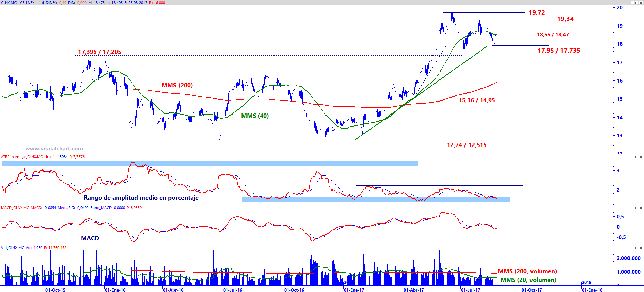The width and height of the screenshot is (644, 292).
Task: Minimize the ATRPorcentaje indicator panel
Action: pos(632,157)
